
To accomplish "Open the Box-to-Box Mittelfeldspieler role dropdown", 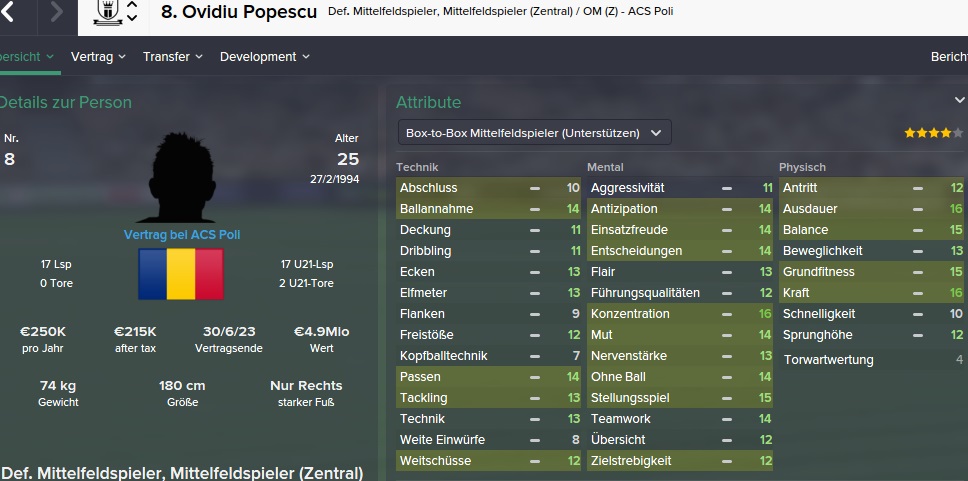I will tap(535, 133).
